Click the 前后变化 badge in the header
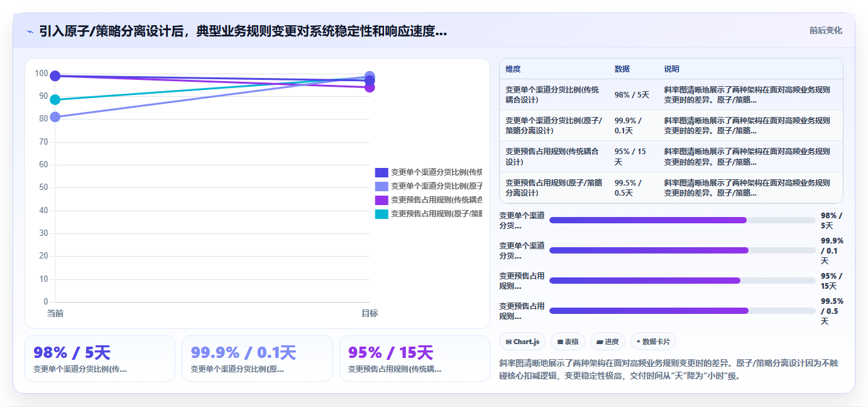The height and width of the screenshot is (407, 868). (x=825, y=30)
